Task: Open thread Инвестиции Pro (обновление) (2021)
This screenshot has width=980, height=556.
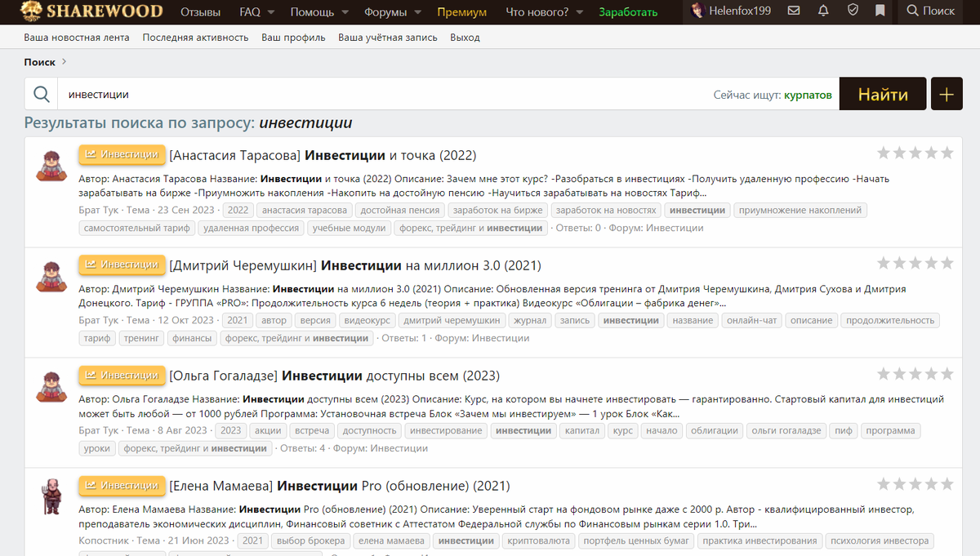Action: pyautogui.click(x=340, y=486)
